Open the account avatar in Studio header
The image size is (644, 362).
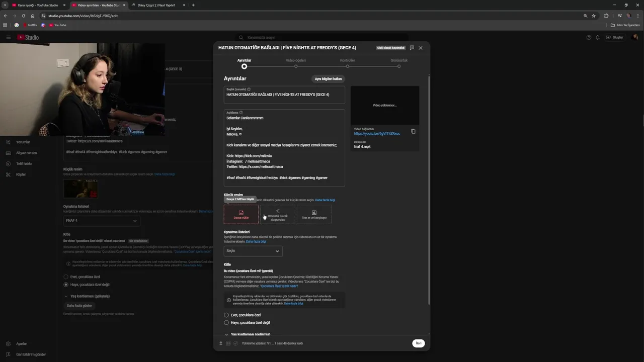tap(635, 37)
